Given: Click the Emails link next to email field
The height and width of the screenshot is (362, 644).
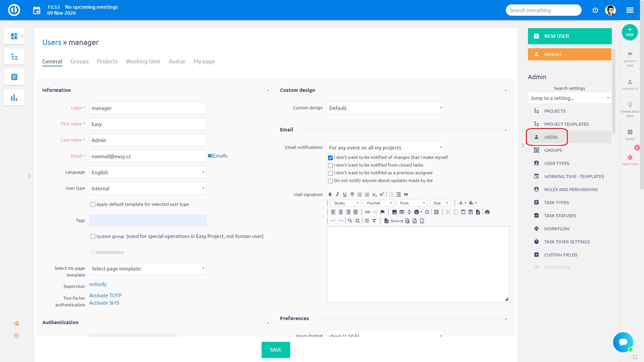Looking at the screenshot, I should point(218,156).
